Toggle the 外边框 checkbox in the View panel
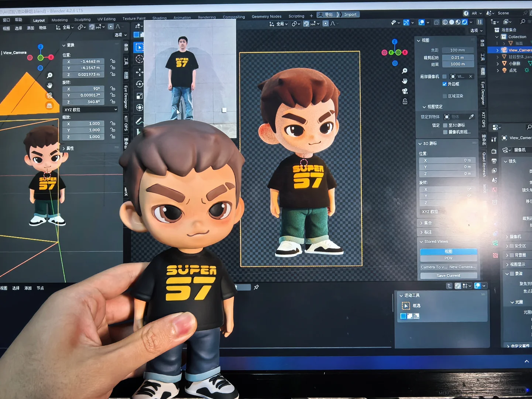This screenshot has width=532, height=399. pos(445,84)
